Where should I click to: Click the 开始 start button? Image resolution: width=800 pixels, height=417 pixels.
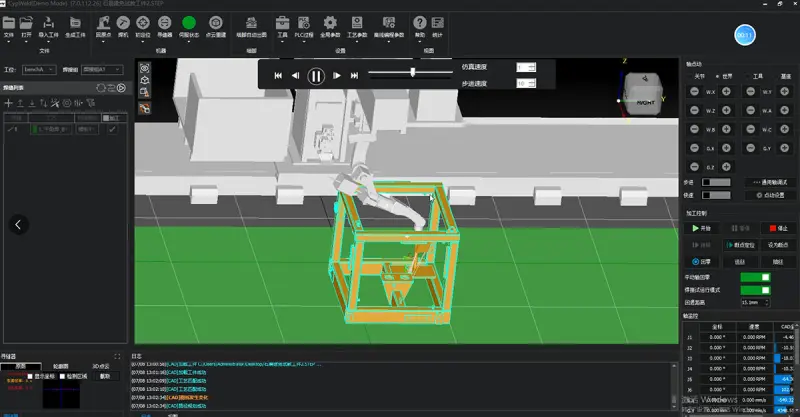(x=706, y=228)
